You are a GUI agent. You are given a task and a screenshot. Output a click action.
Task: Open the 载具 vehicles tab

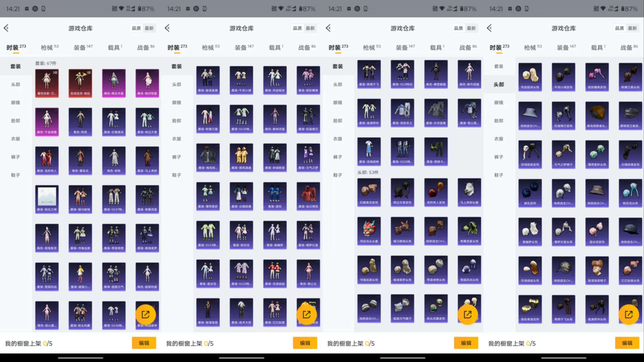(113, 47)
